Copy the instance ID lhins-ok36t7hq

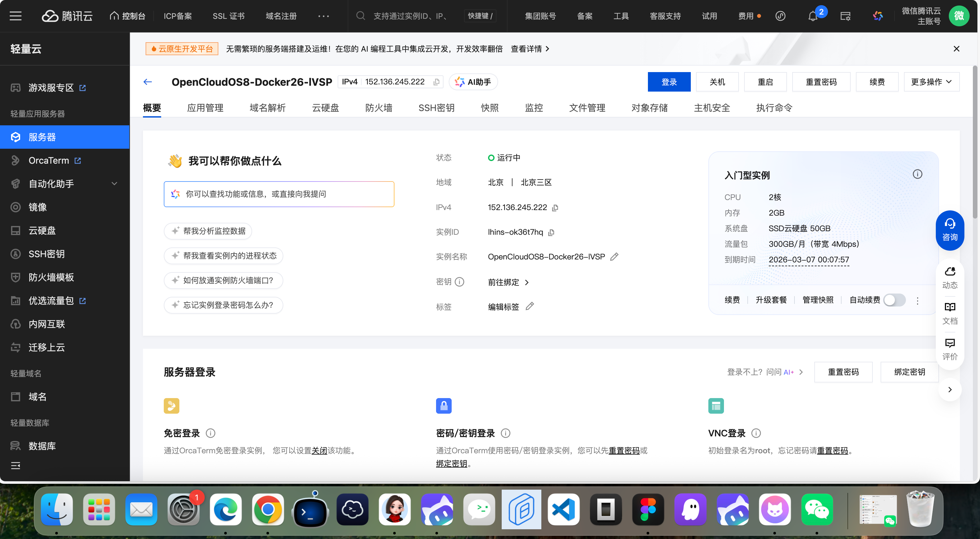tap(551, 232)
